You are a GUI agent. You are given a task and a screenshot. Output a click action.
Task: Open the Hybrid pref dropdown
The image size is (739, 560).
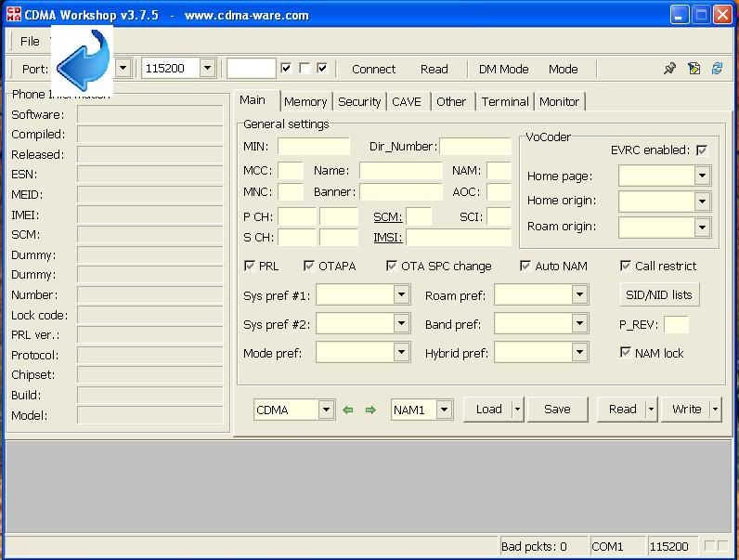579,353
